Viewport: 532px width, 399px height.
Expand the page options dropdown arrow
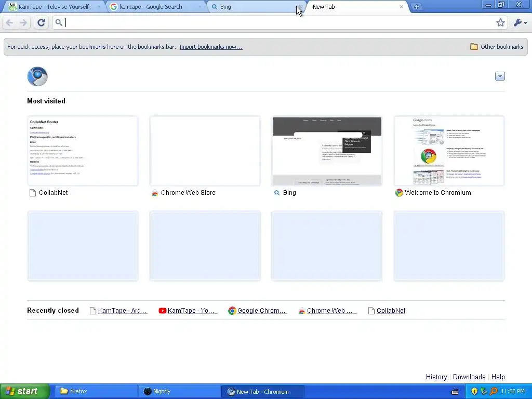(x=500, y=76)
